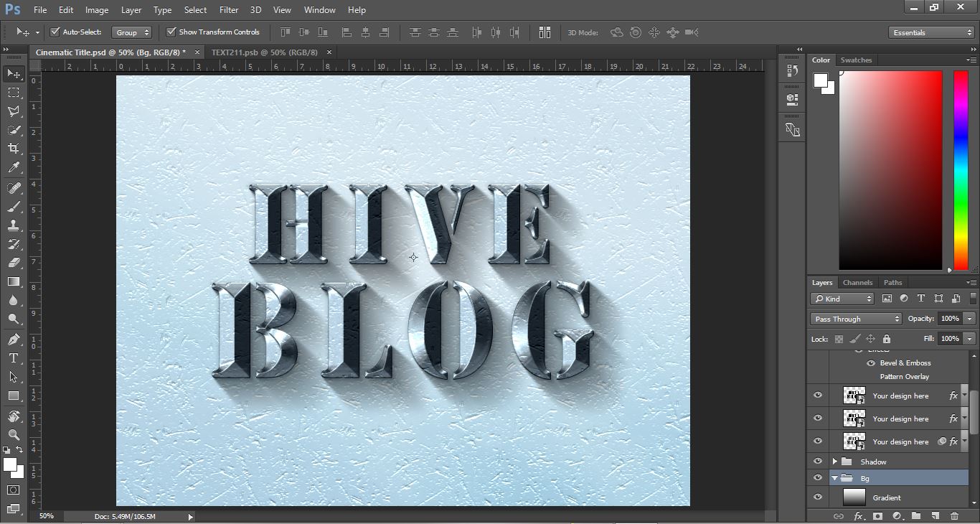This screenshot has width=980, height=524.
Task: Select the Path Selection tool
Action: coord(14,377)
